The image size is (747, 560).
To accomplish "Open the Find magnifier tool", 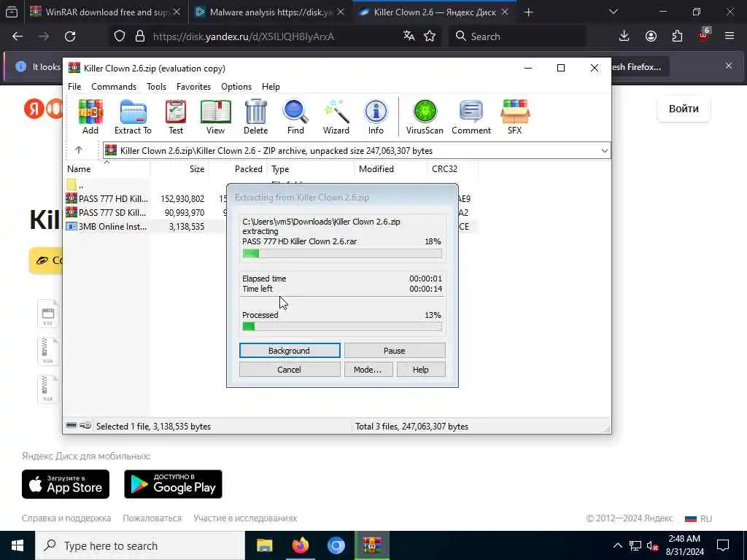I will (295, 117).
